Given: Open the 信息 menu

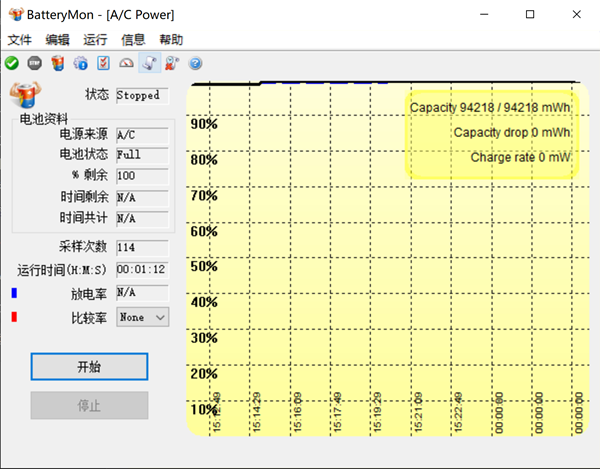Looking at the screenshot, I should [x=133, y=40].
